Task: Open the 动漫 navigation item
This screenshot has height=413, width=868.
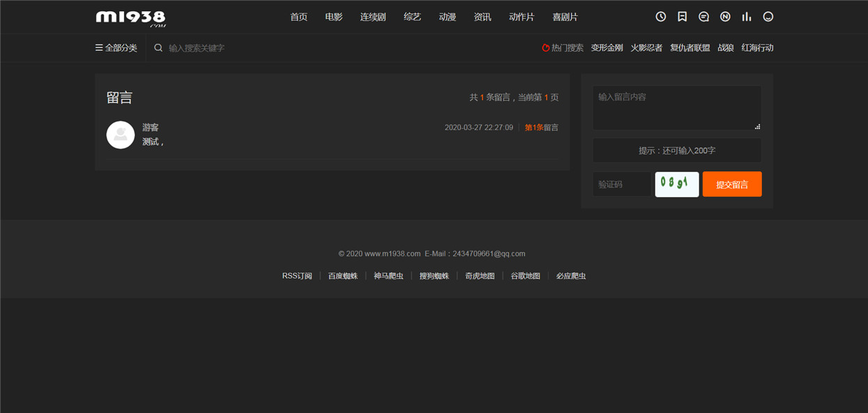Action: click(x=448, y=17)
